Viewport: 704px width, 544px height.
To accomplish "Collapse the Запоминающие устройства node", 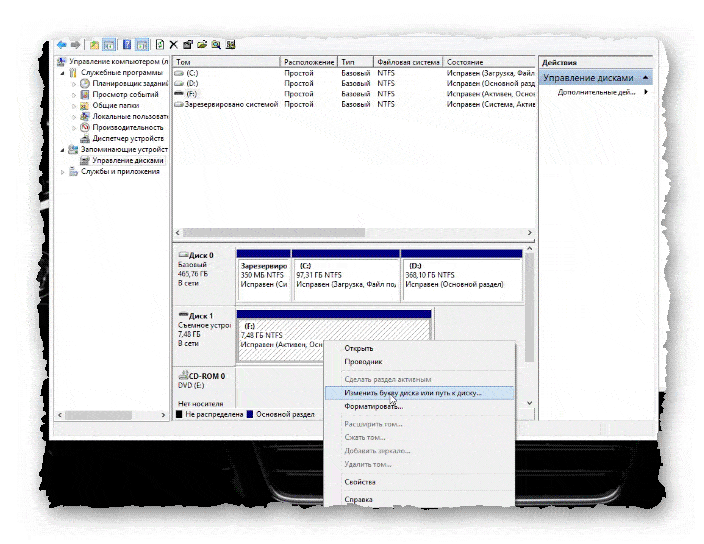I will point(62,149).
